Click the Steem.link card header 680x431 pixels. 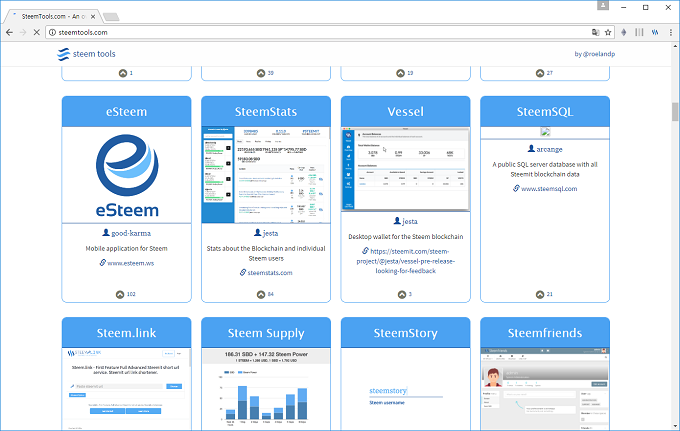(126, 333)
